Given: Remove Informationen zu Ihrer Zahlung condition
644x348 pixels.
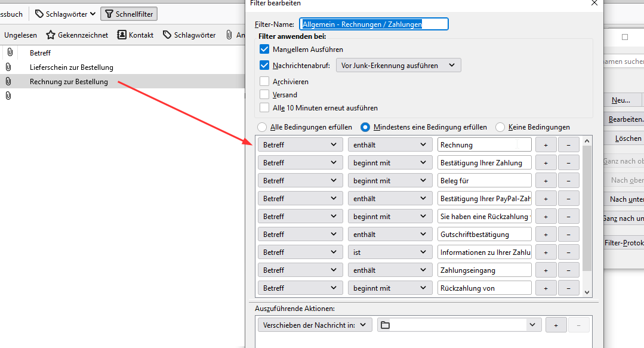Looking at the screenshot, I should [x=568, y=252].
